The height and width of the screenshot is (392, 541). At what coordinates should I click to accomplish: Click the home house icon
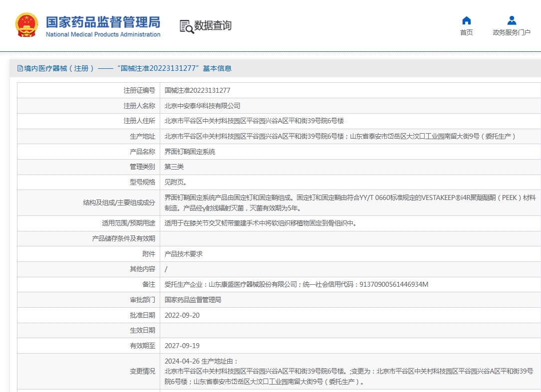pos(467,20)
